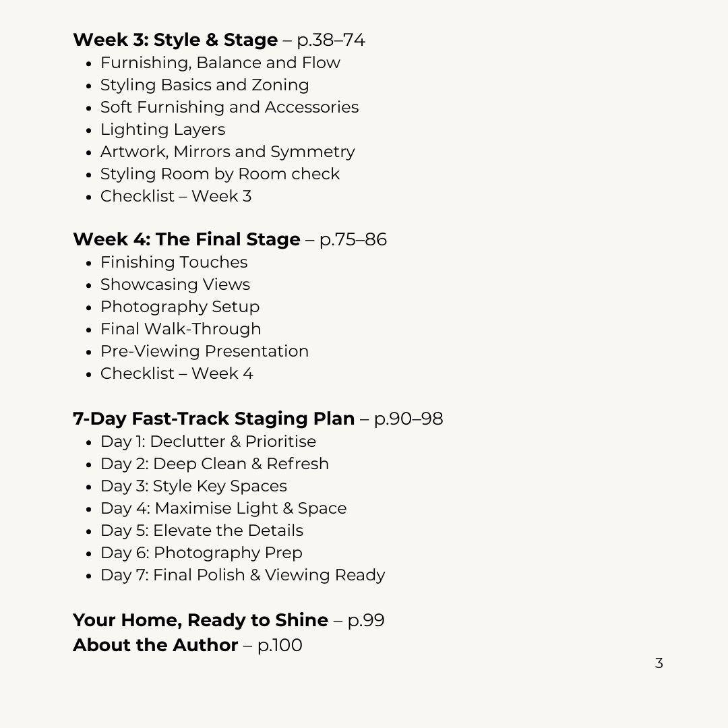
Task: Go to Showcasing Views entry
Action: [x=175, y=284]
